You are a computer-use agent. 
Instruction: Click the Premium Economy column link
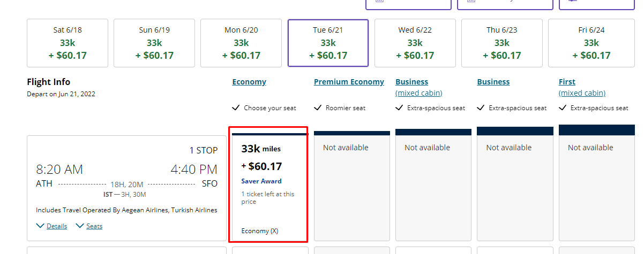(349, 82)
